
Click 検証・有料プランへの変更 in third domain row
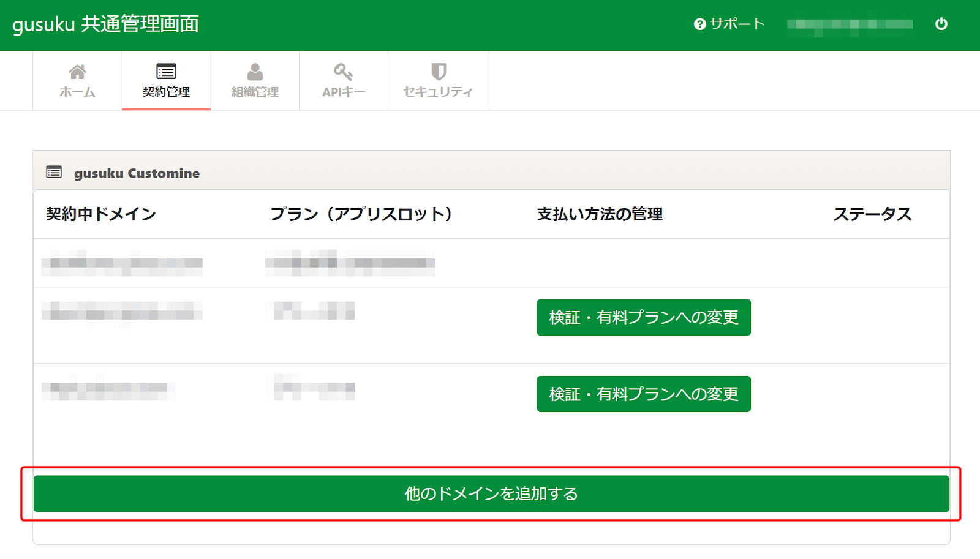[644, 394]
